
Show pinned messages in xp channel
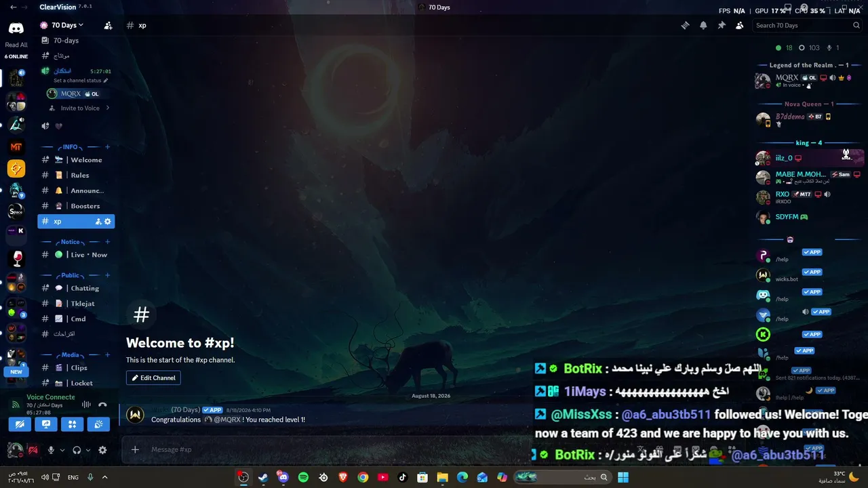point(722,25)
